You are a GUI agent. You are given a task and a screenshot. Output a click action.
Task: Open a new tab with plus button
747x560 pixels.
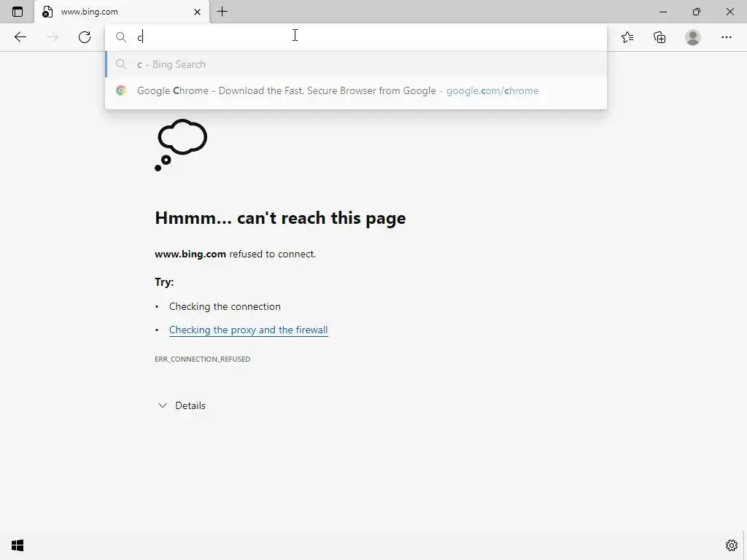coord(222,12)
